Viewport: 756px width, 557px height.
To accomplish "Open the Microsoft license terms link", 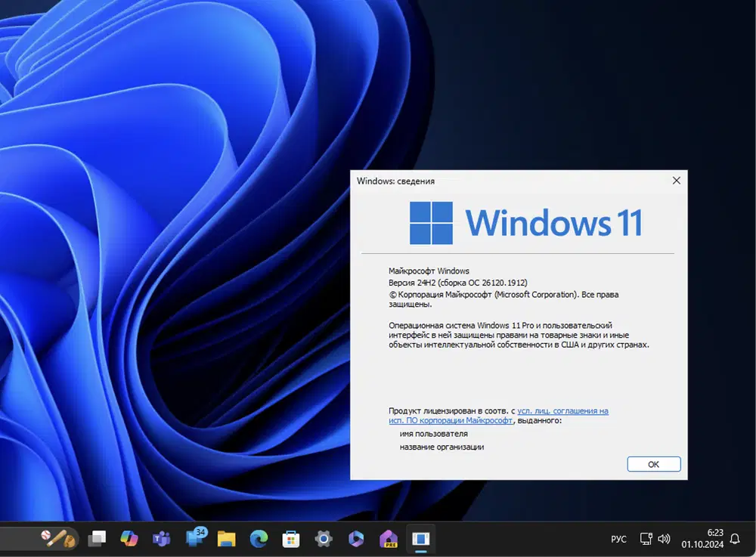I will point(498,416).
